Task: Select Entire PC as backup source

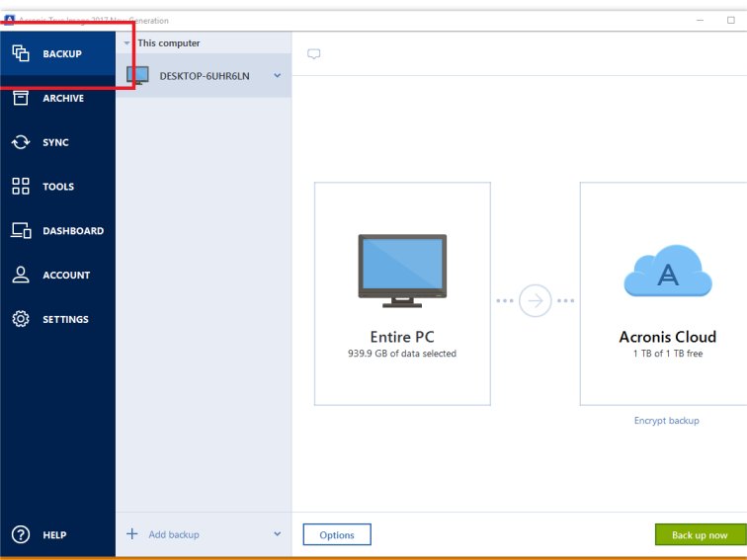Action: 402,293
